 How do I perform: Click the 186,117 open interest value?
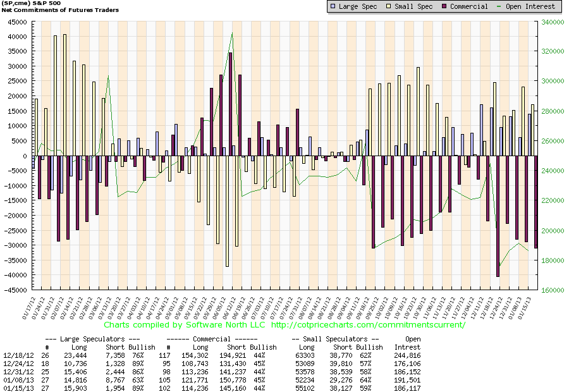[408, 388]
